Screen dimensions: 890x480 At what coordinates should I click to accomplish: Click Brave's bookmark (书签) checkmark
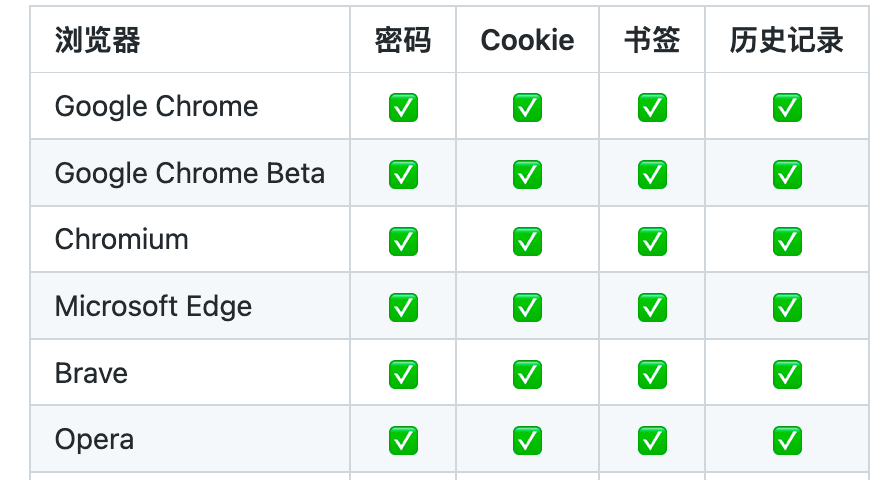652,374
